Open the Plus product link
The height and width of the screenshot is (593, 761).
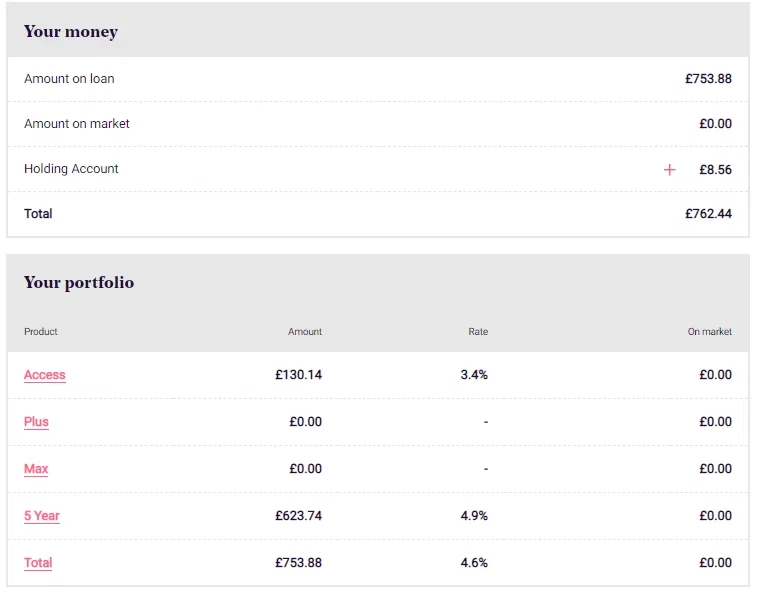pos(36,422)
